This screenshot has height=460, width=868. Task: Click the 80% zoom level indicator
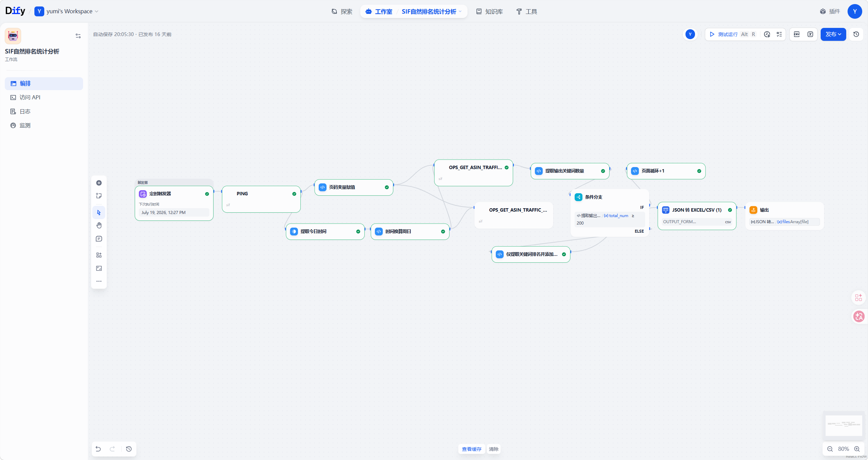(843, 449)
